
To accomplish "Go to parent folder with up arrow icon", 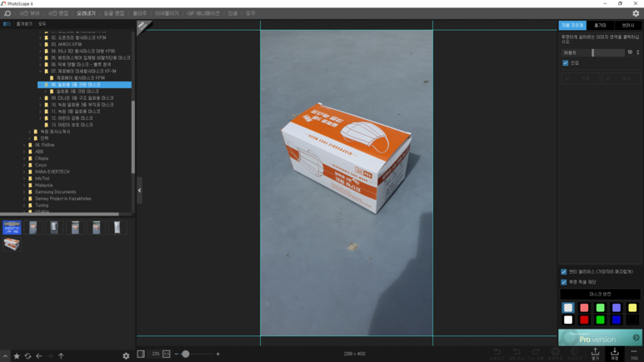I will pos(61,356).
